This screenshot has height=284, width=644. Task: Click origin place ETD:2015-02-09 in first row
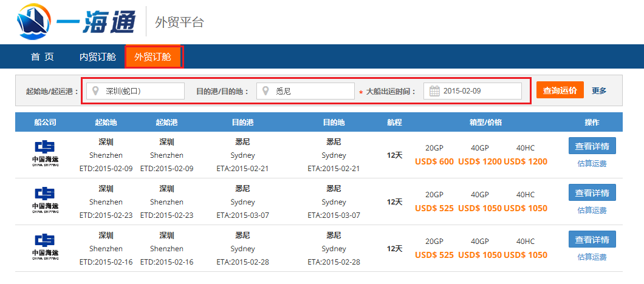tap(106, 169)
